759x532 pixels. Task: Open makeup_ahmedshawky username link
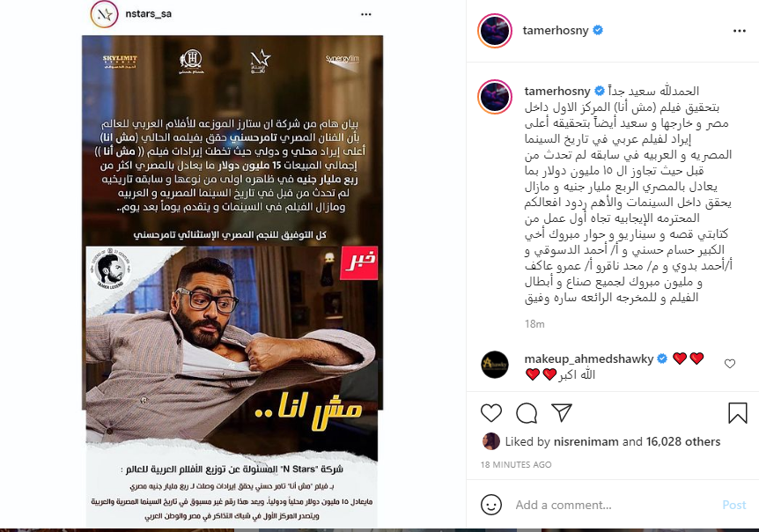click(x=588, y=358)
